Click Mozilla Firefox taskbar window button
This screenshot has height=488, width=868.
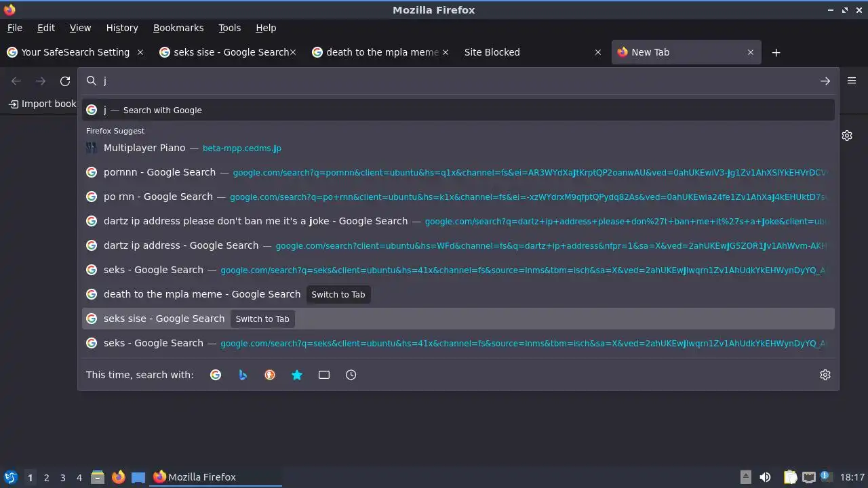click(x=216, y=477)
